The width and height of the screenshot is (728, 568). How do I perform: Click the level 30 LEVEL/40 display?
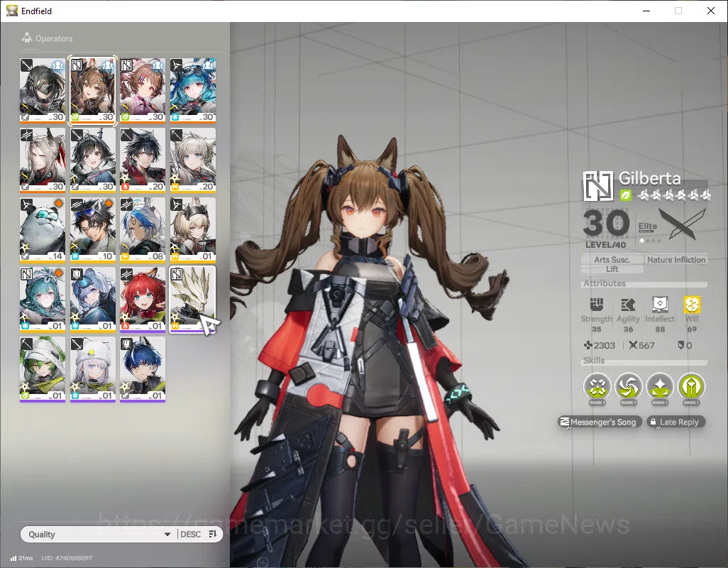(x=606, y=228)
